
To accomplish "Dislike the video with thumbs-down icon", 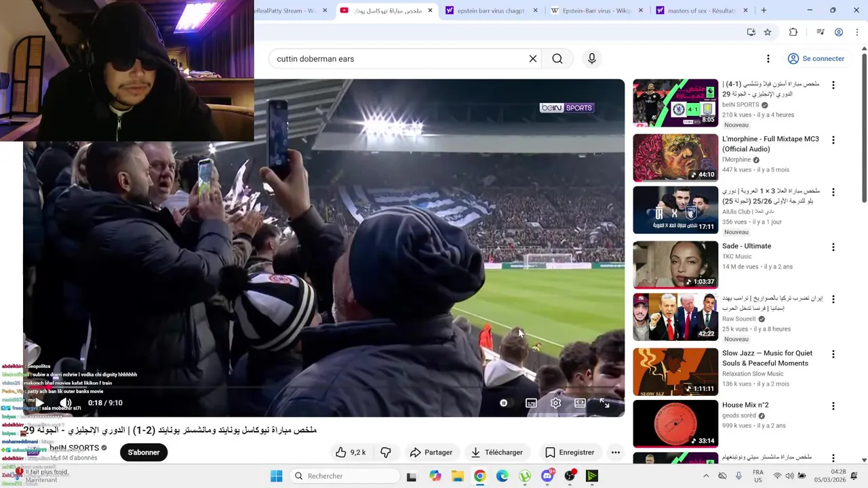I will click(x=386, y=453).
